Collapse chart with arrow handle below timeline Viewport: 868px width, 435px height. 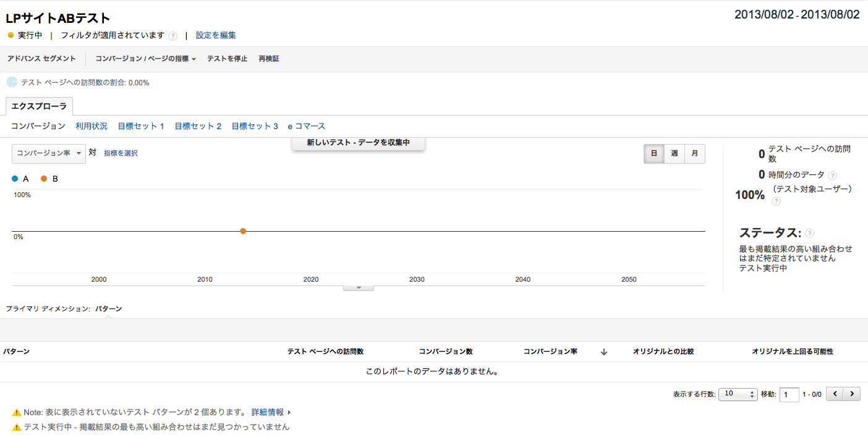(359, 288)
